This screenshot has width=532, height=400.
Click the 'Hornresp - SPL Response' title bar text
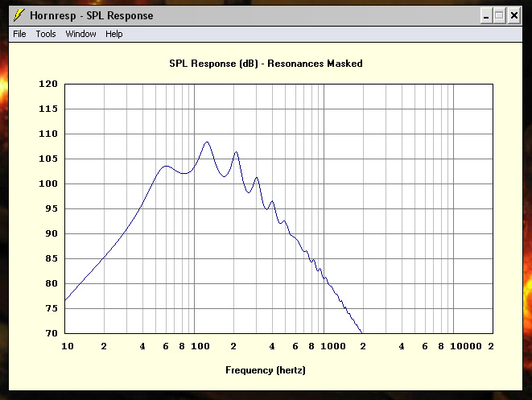(91, 15)
